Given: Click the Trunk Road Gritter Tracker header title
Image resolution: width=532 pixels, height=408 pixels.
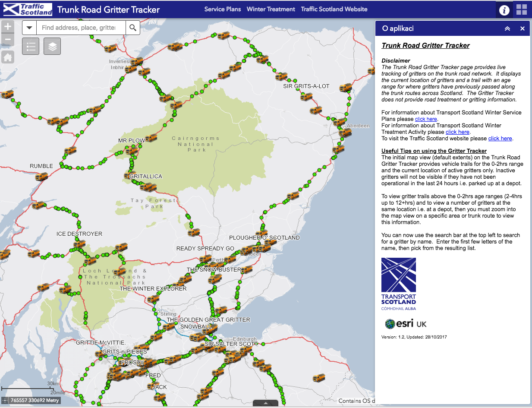Looking at the screenshot, I should click(x=108, y=9).
